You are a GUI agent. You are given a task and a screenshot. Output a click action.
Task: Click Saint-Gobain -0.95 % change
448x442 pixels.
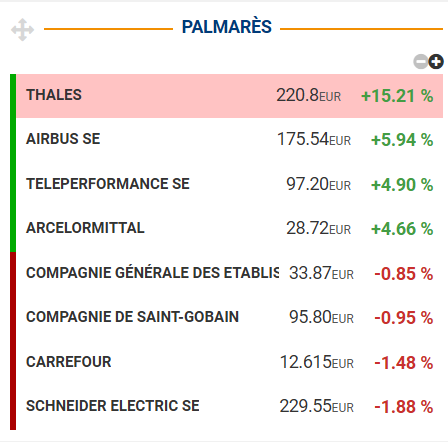click(404, 318)
